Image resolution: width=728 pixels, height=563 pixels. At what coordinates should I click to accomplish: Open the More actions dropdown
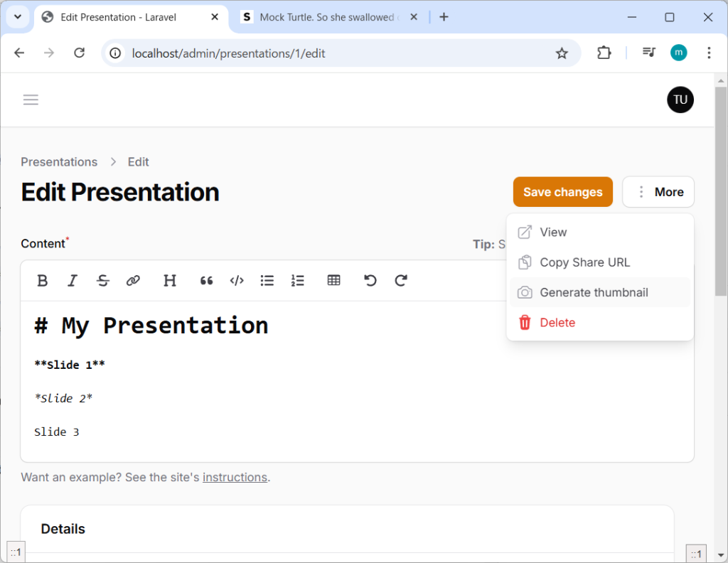658,192
